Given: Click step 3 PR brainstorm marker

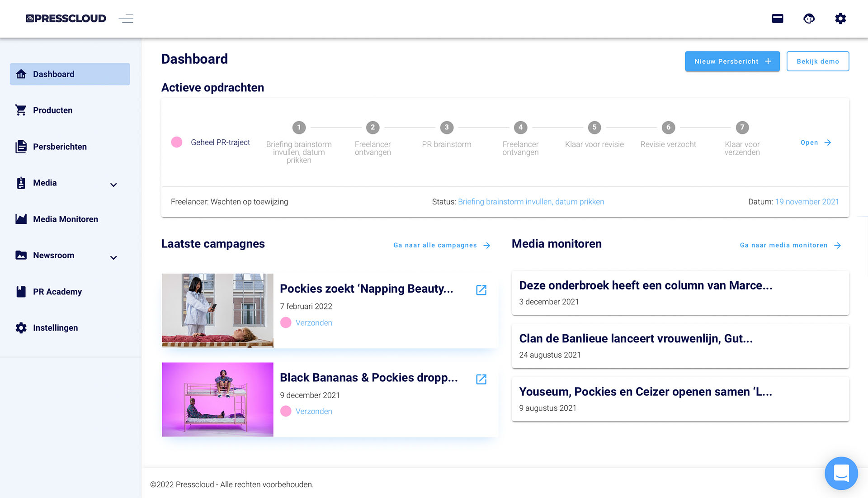Looking at the screenshot, I should coord(446,128).
